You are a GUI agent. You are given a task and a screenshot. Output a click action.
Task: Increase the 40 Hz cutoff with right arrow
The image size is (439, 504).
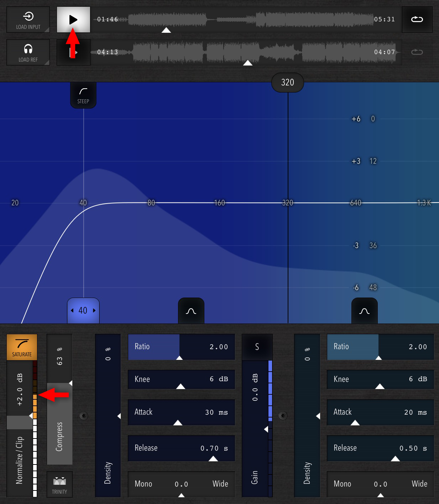pos(94,310)
